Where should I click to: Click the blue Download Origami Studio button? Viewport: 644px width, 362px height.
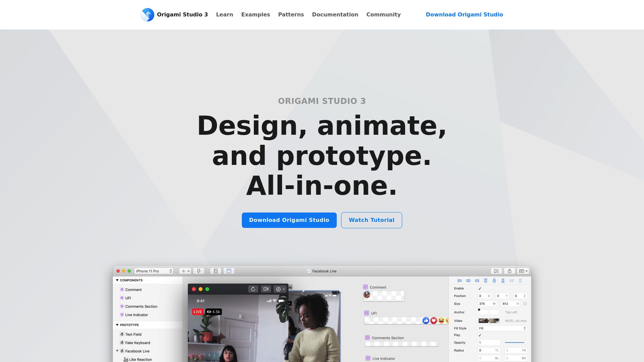(289, 220)
